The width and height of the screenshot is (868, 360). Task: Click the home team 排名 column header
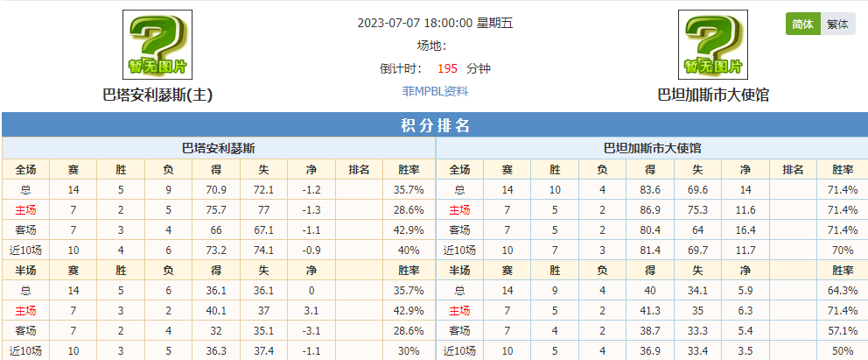(359, 170)
